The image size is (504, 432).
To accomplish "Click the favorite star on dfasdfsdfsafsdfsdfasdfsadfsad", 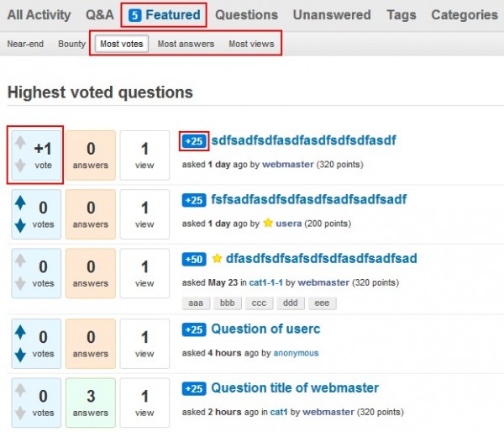I will tap(217, 258).
